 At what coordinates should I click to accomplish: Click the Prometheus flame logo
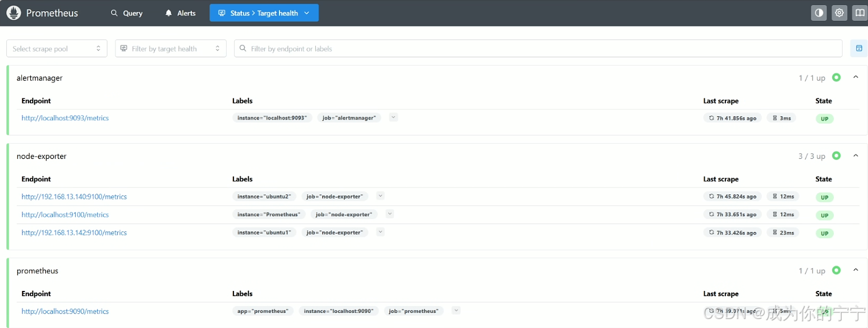click(x=13, y=13)
